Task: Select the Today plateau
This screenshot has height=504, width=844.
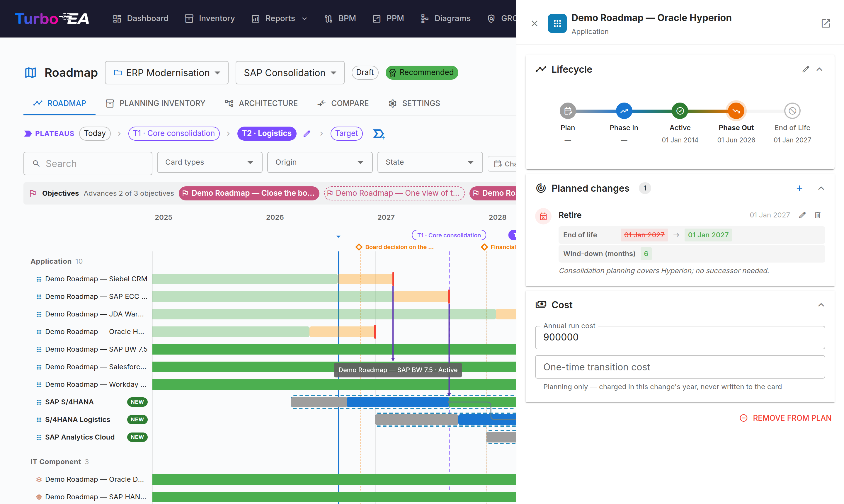Action: coord(95,133)
